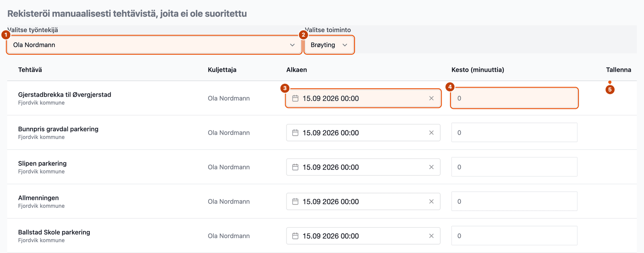Click calendar icon in Slipen parkering row
The width and height of the screenshot is (644, 253).
coord(295,167)
